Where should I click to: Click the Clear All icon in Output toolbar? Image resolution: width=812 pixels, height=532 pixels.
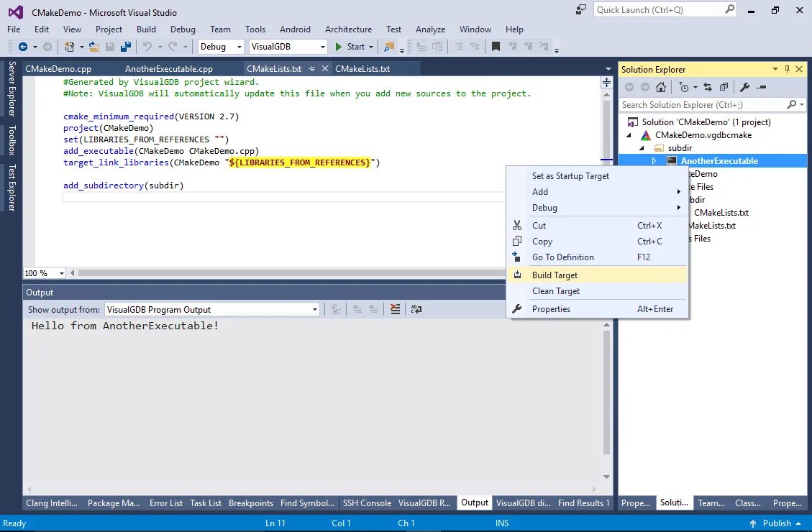point(395,309)
